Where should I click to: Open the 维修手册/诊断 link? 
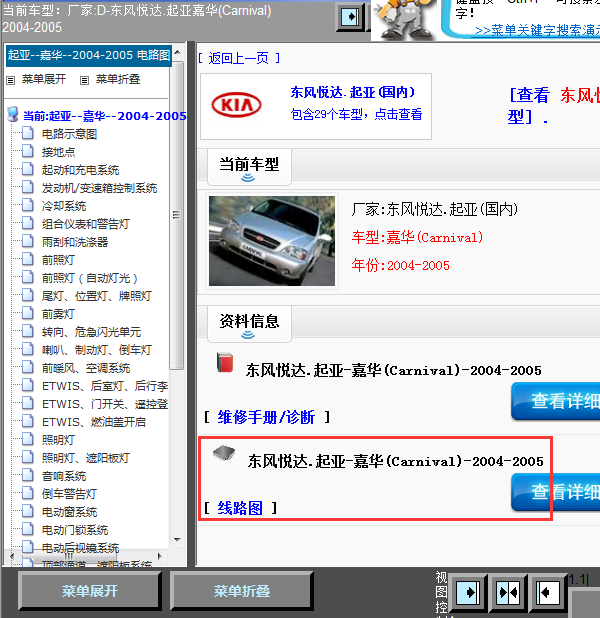click(x=266, y=417)
